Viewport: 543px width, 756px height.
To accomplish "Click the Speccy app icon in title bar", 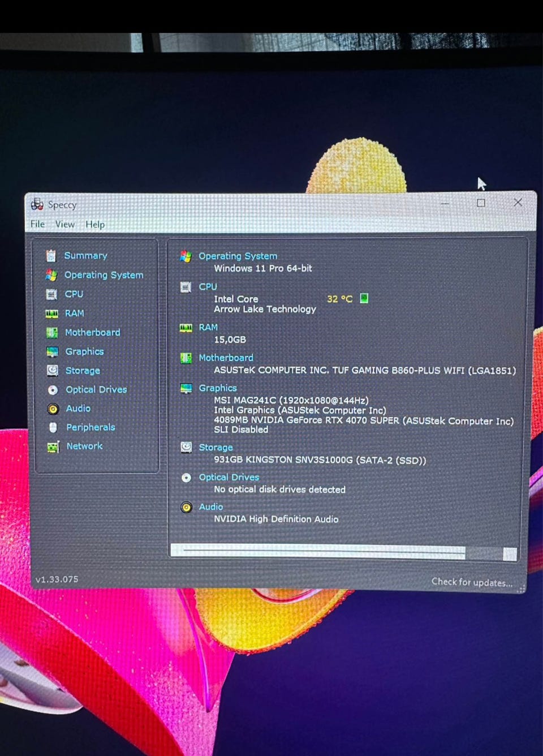I will coord(37,204).
